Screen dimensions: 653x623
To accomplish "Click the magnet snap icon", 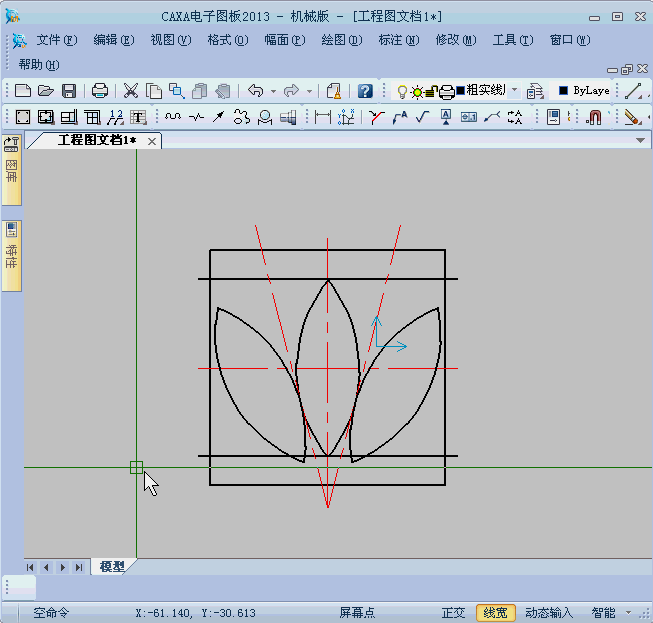I will coord(594,117).
